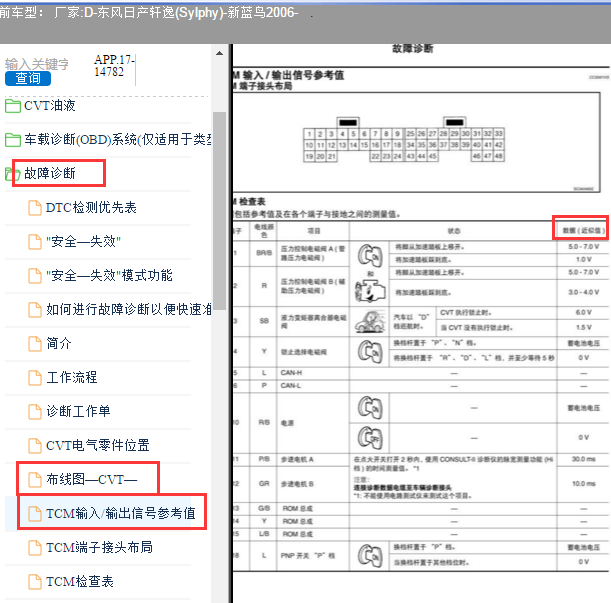Click the sidebar vertical scrollbar thumb
611x603 pixels.
coord(219,210)
